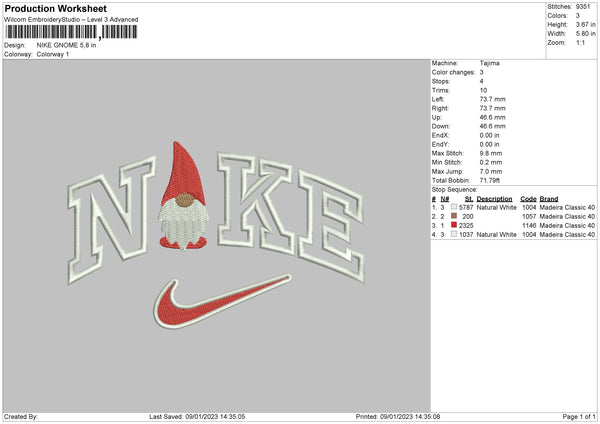Image resolution: width=600 pixels, height=424 pixels.
Task: Click the Min Stitch value '0.2 mm'
Action: (x=491, y=162)
